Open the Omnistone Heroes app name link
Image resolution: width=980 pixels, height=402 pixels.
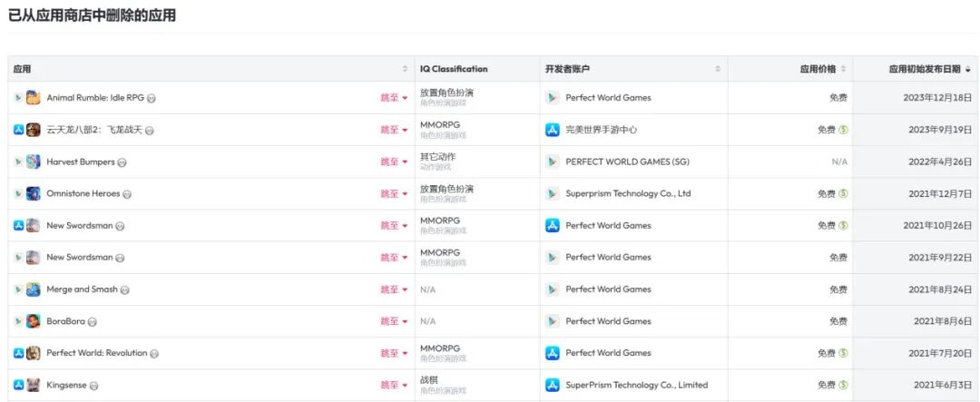point(83,193)
